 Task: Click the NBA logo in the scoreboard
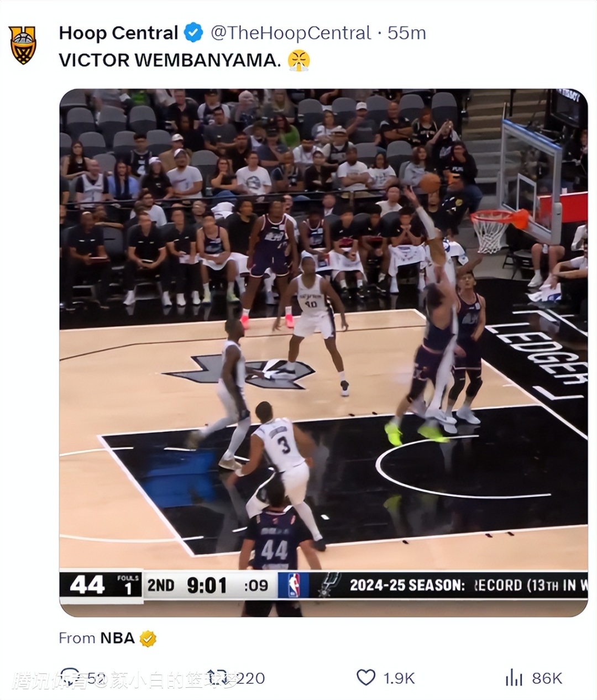(x=293, y=585)
